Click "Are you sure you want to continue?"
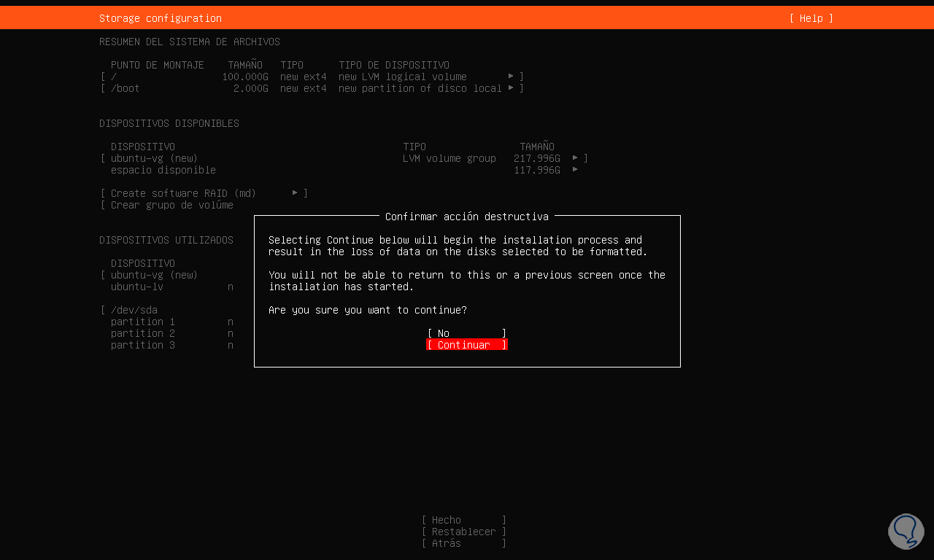This screenshot has width=934, height=560. (x=368, y=310)
